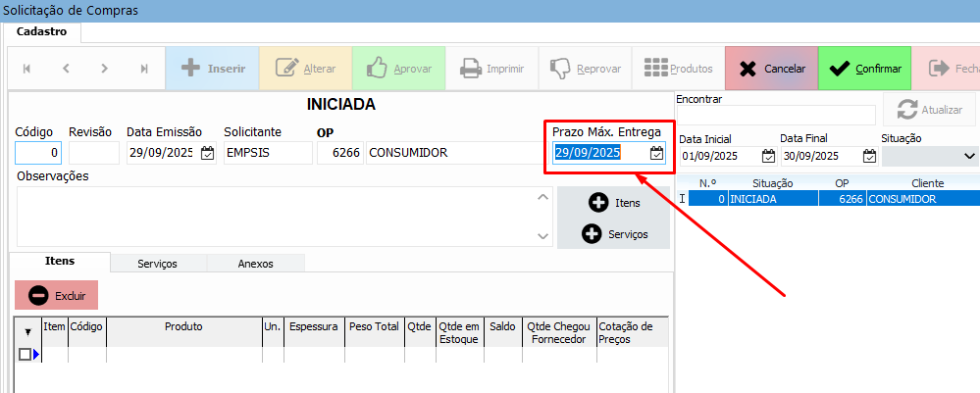This screenshot has height=393, width=980.
Task: Add items with the plus Itens button
Action: [614, 203]
